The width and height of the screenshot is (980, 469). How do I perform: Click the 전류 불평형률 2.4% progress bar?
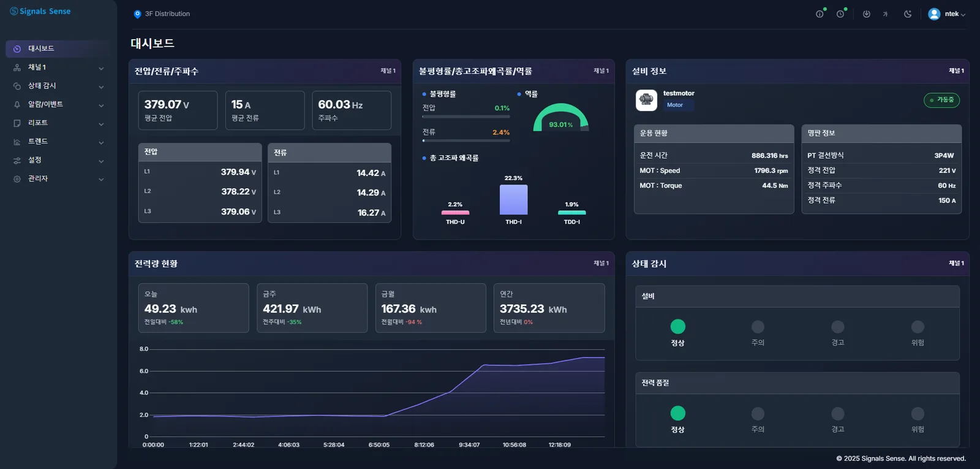click(466, 140)
